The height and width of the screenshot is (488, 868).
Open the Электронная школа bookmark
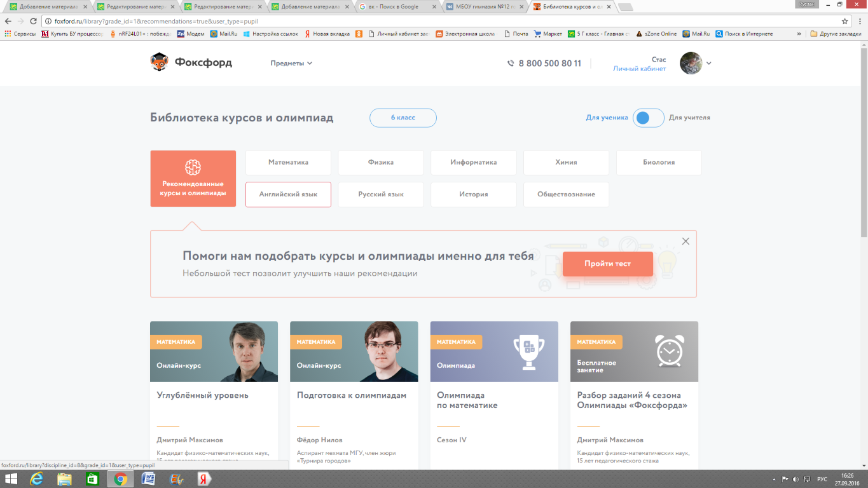click(x=465, y=34)
